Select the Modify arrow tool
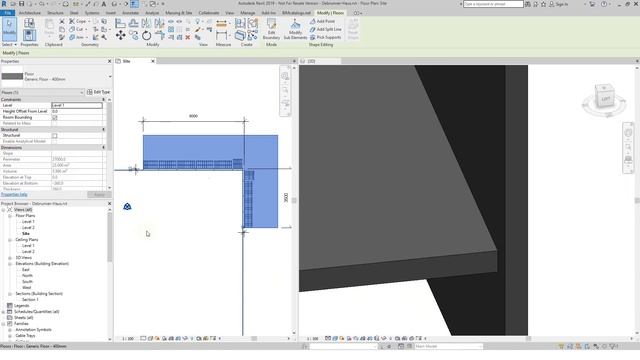640x360 pixels. 9,29
